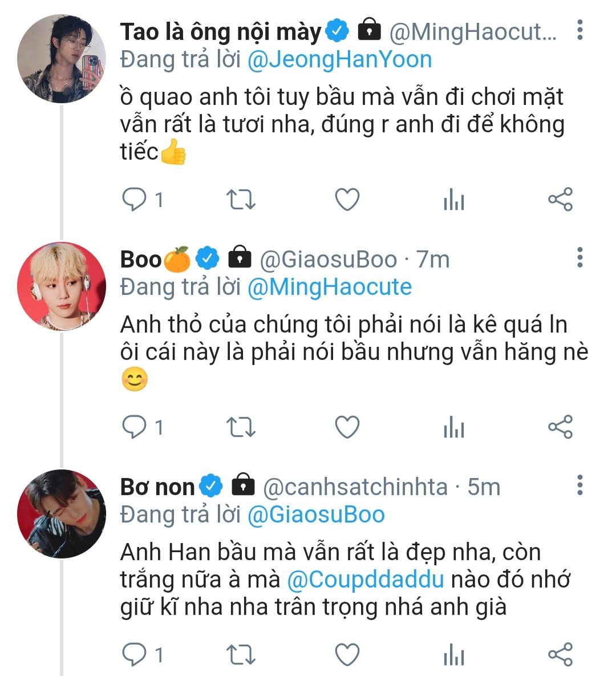
Task: Open Bơ non's profile avatar
Action: point(62,513)
